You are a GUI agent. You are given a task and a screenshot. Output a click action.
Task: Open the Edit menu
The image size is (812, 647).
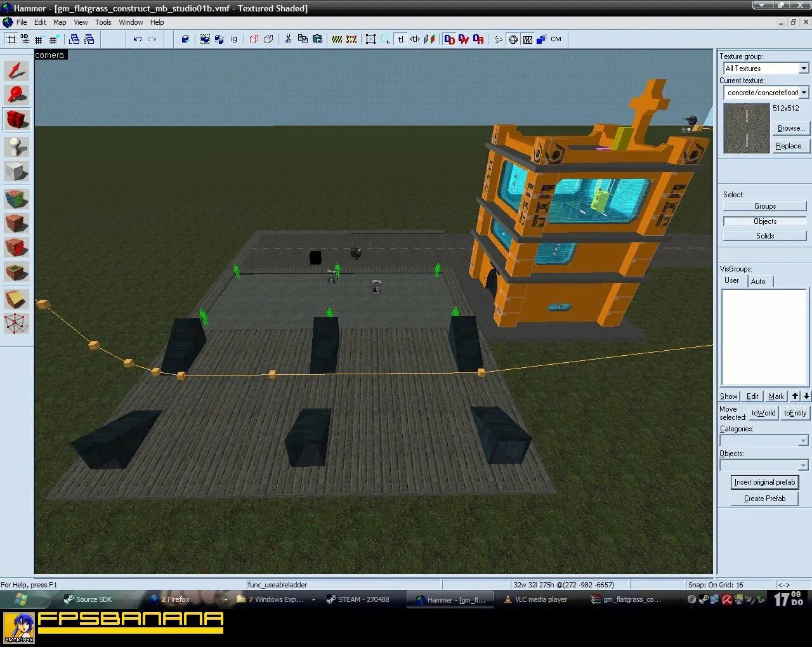[40, 22]
